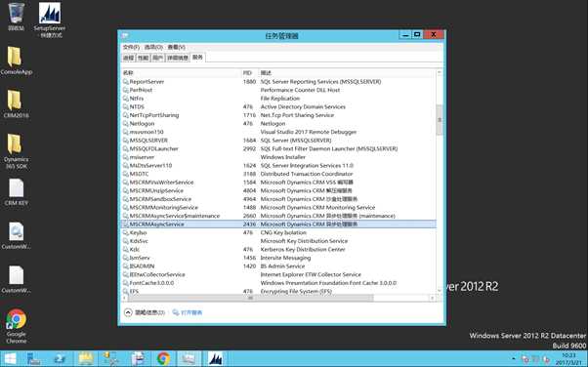Viewport: 588px width, 367px height.
Task: Switch to the Processes (进程) tab
Action: [129, 58]
